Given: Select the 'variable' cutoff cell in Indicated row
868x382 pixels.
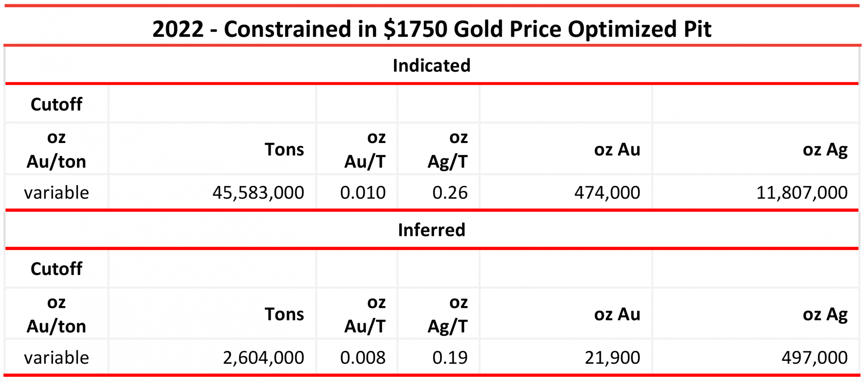Looking at the screenshot, I should click(x=56, y=193).
